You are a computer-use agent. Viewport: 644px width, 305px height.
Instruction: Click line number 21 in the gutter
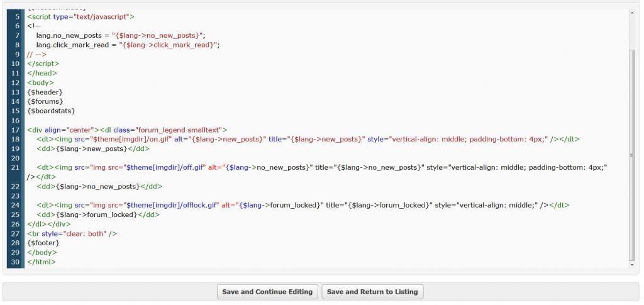[x=16, y=167]
